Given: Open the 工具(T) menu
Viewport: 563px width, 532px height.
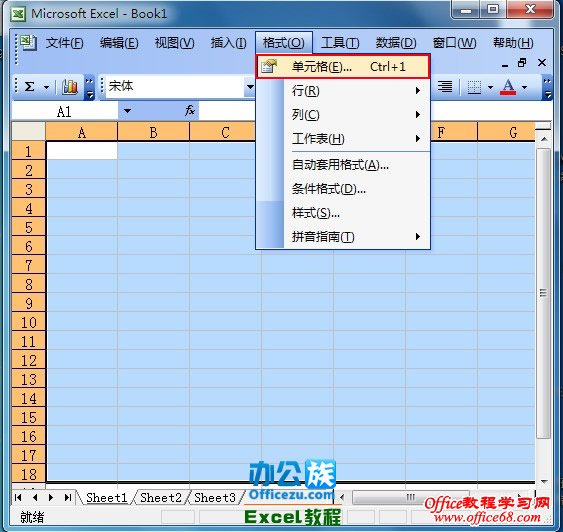Looking at the screenshot, I should pyautogui.click(x=340, y=43).
